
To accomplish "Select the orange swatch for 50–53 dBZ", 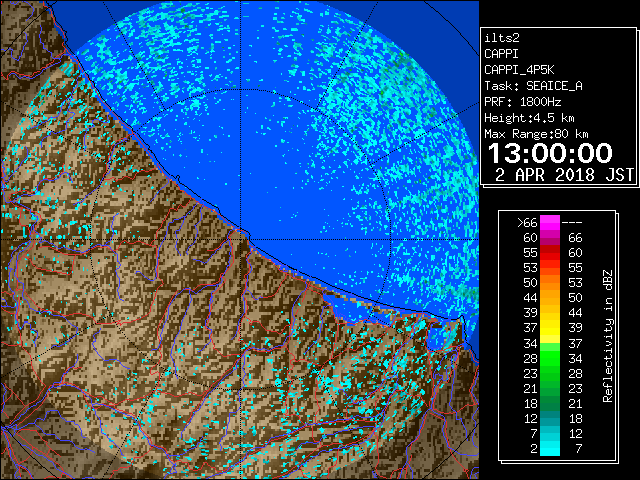I will point(550,282).
